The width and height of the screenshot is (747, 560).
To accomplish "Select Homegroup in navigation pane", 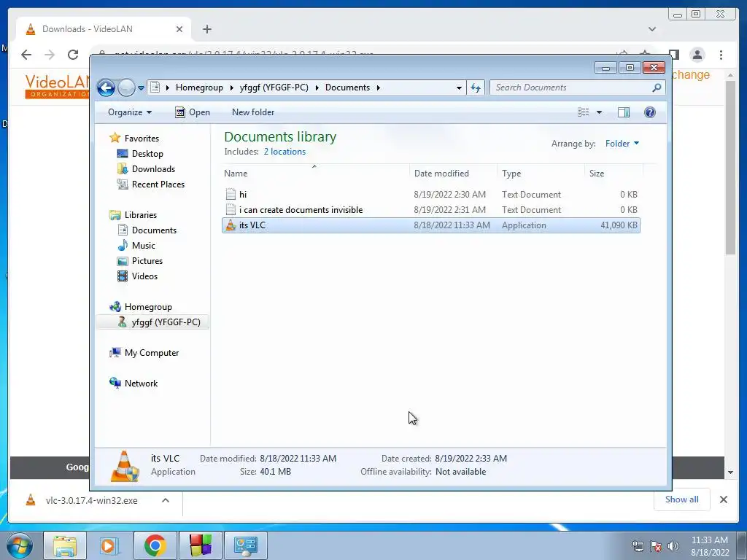I will [x=147, y=307].
